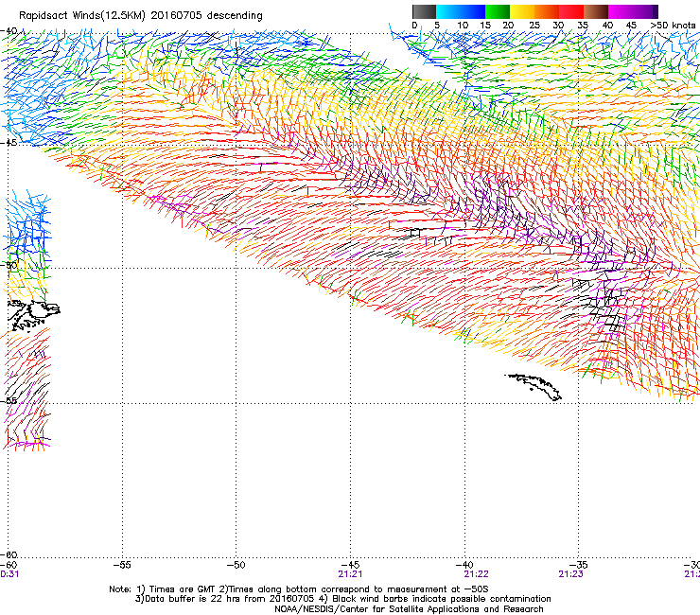700x615 pixels.
Task: Click the pass time label 21:22
Action: click(476, 574)
